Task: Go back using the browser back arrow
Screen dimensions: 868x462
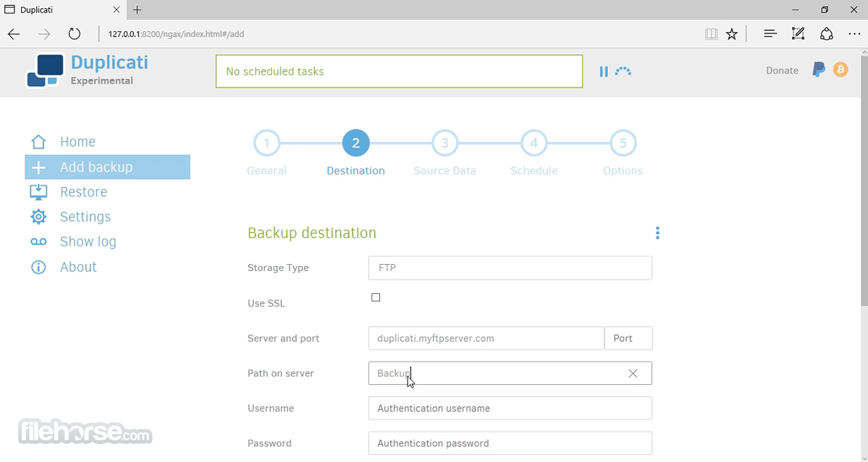Action: (x=14, y=34)
